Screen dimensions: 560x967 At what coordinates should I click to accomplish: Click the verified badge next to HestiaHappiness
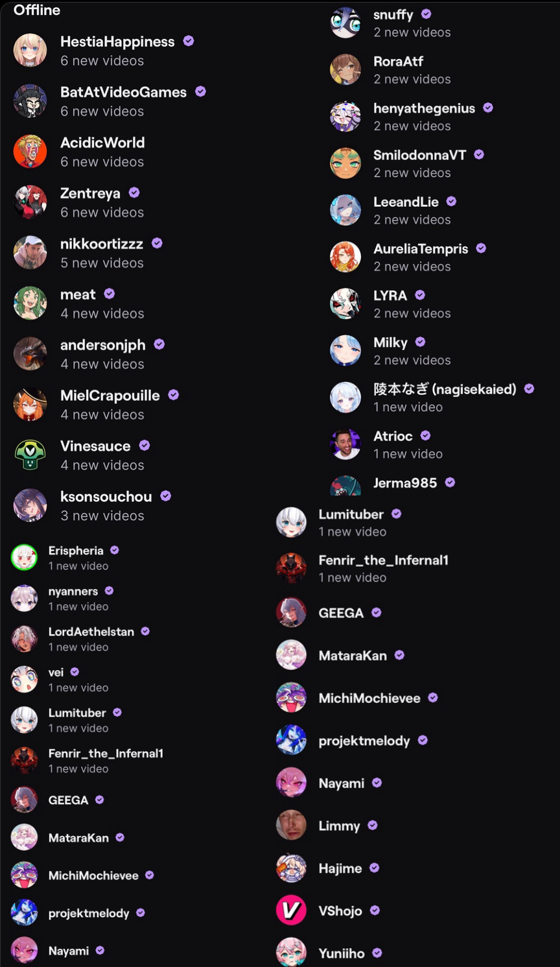(x=189, y=41)
